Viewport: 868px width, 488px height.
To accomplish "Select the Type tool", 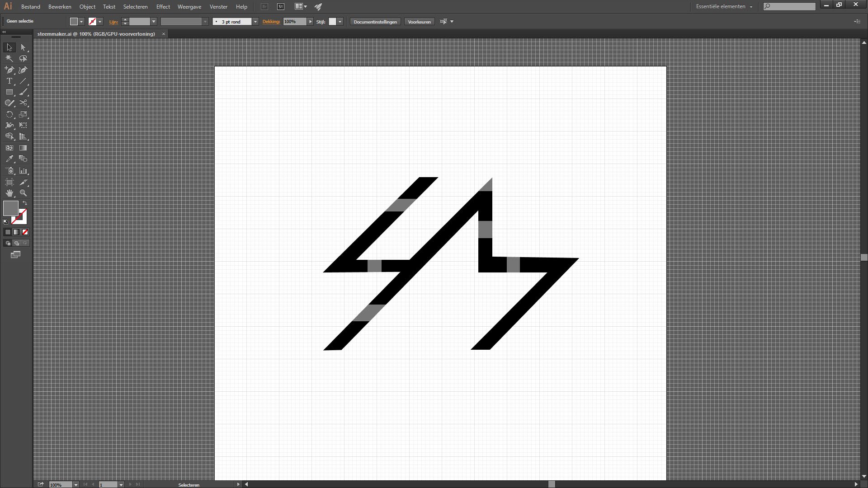I will [x=9, y=81].
